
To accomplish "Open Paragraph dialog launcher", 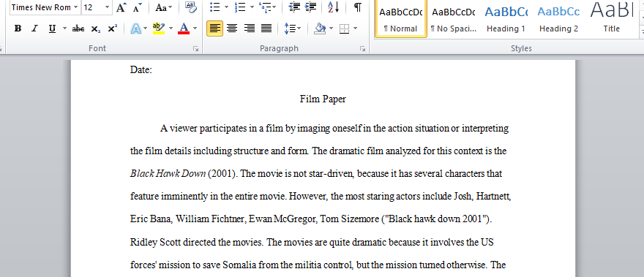I will tap(363, 49).
